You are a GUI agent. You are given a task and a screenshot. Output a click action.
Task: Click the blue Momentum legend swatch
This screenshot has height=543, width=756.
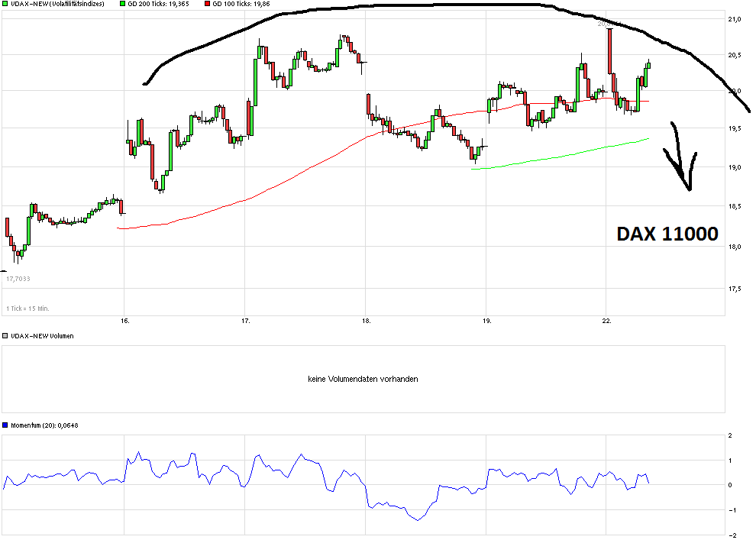point(5,425)
